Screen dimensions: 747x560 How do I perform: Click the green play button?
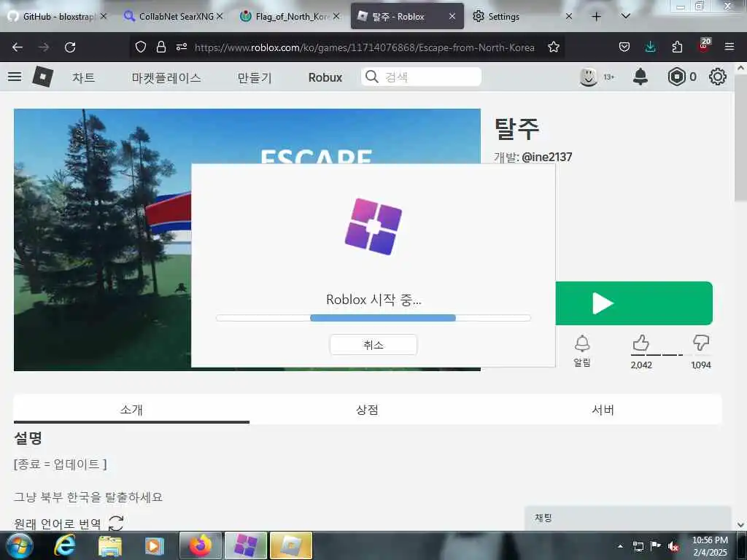[634, 303]
